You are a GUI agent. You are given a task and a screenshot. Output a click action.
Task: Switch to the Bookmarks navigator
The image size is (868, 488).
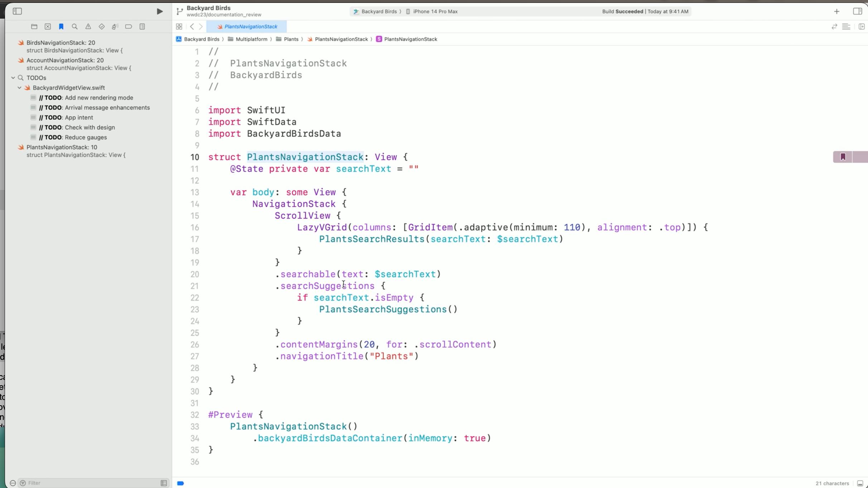[x=61, y=26]
